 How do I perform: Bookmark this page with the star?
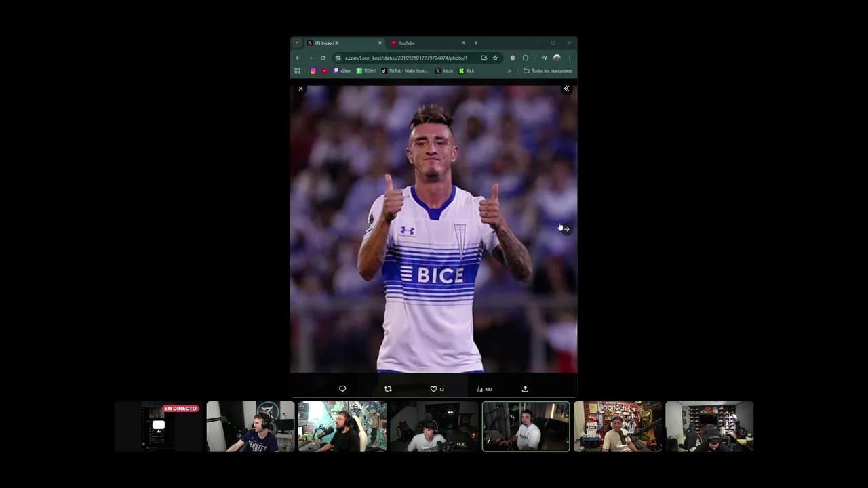tap(495, 58)
